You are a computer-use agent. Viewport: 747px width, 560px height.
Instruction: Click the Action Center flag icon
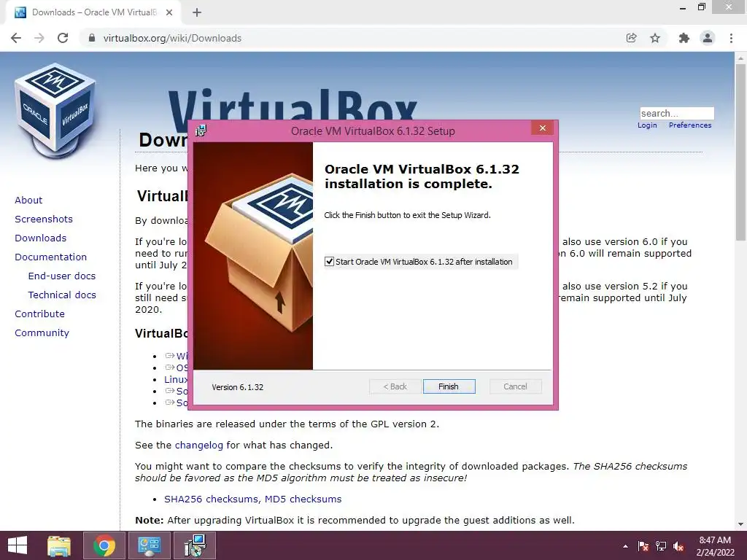(643, 546)
